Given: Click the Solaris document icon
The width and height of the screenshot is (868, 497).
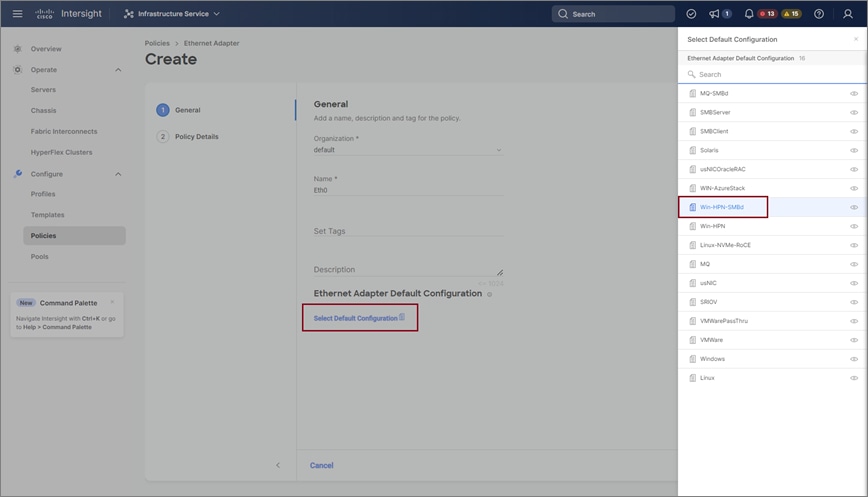Looking at the screenshot, I should 692,151.
